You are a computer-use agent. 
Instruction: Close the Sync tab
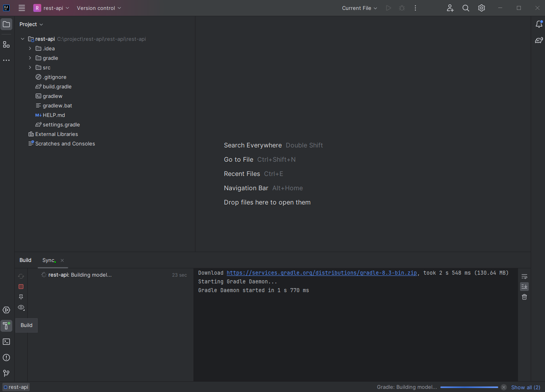62,260
